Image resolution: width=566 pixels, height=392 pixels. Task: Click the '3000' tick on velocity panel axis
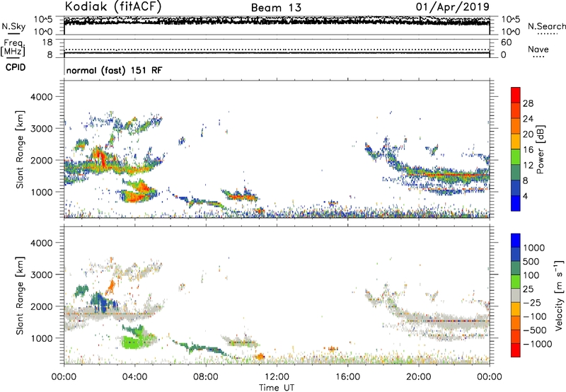(41, 275)
